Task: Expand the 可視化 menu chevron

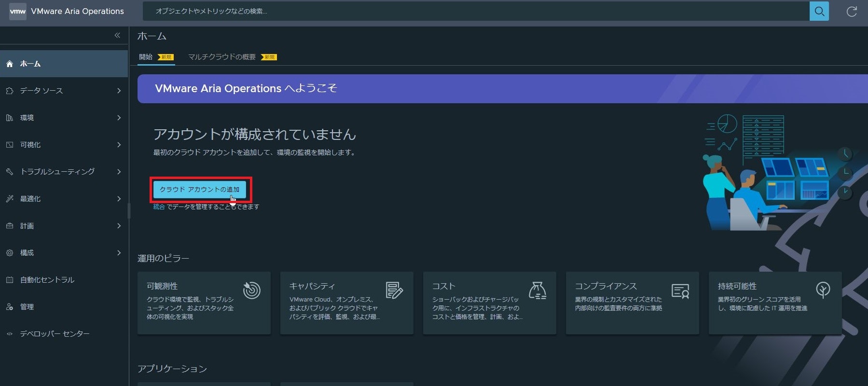Action: point(119,145)
